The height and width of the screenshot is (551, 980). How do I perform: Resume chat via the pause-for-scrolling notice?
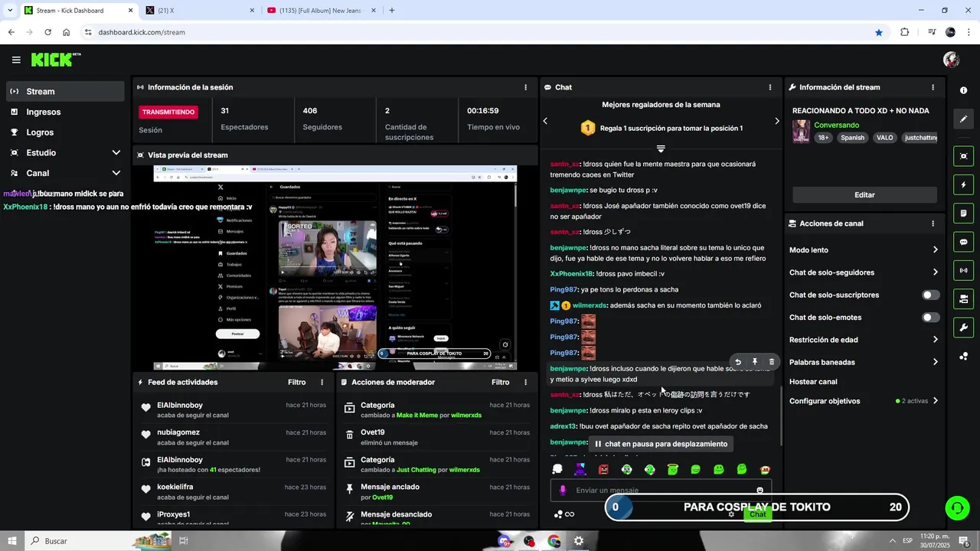pyautogui.click(x=661, y=444)
